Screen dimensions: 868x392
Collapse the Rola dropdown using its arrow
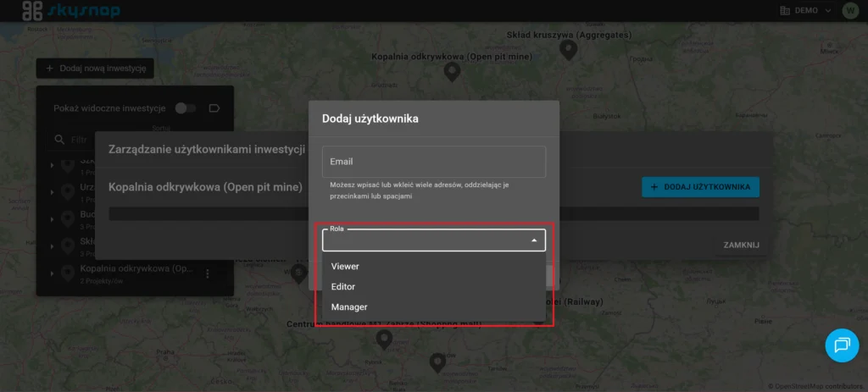tap(534, 241)
